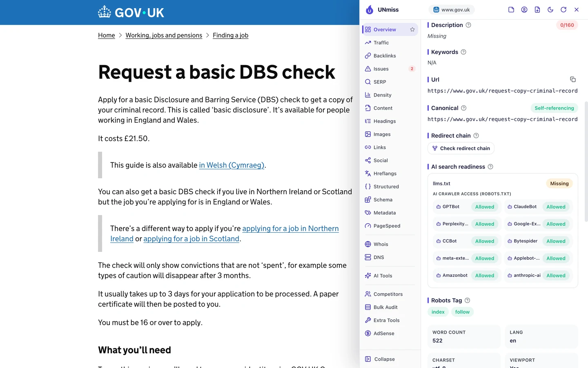This screenshot has height=368, width=588.
Task: Open AI Tools in the sidebar
Action: [x=390, y=276]
